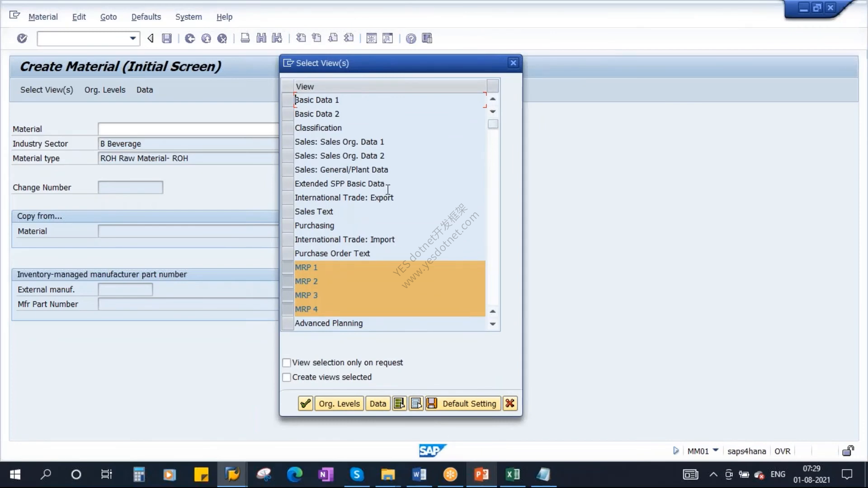Open the Defaults menu
Screen dimensions: 868x488
146,17
